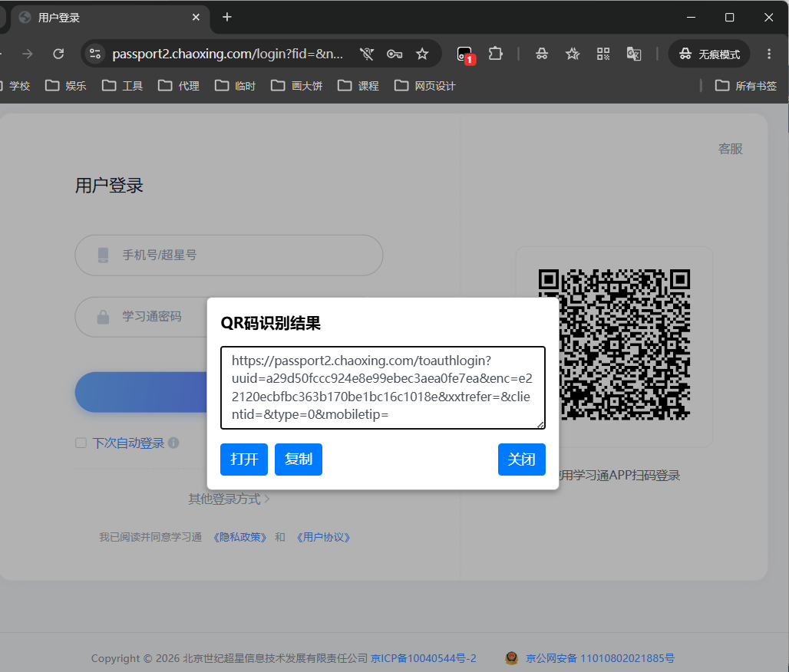Open the 临时 bookmark folder
This screenshot has width=789, height=672.
235,86
